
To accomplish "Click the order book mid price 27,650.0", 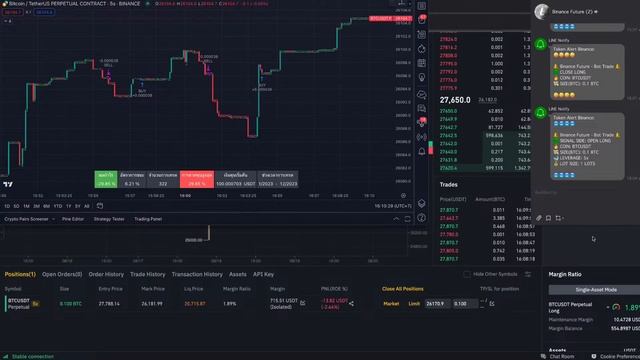I will click(x=455, y=100).
